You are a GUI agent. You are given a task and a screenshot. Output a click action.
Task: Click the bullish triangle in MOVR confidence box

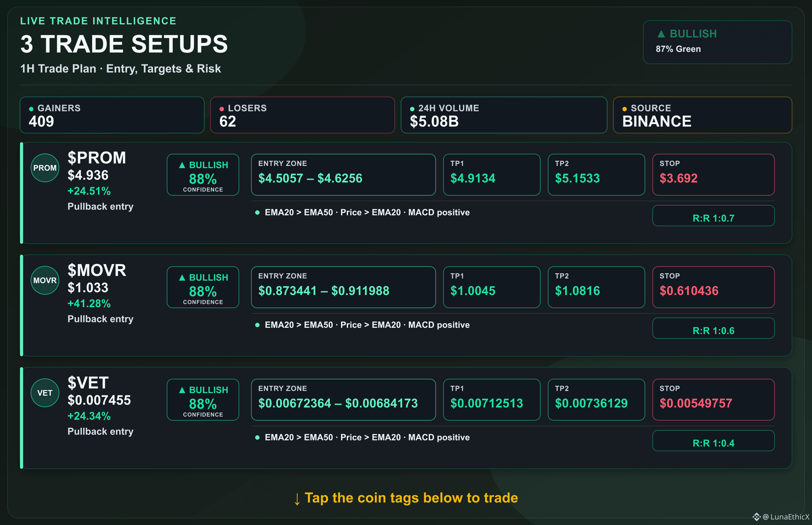tap(182, 277)
